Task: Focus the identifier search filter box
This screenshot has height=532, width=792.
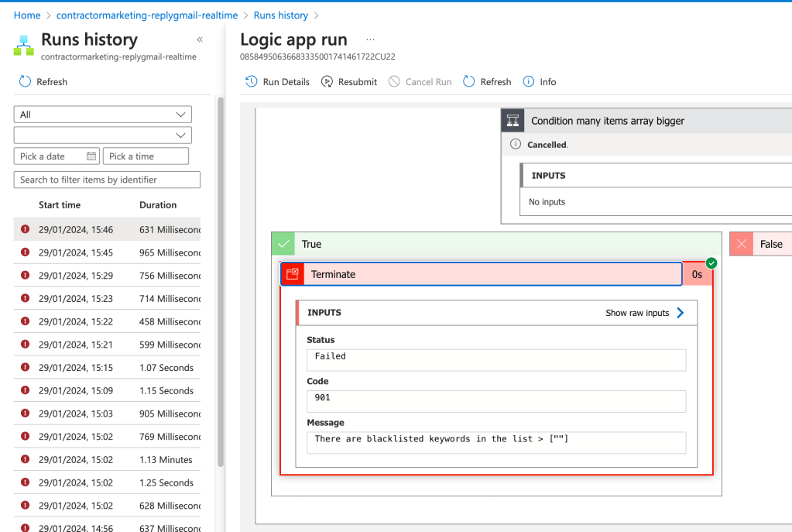Action: [x=107, y=180]
